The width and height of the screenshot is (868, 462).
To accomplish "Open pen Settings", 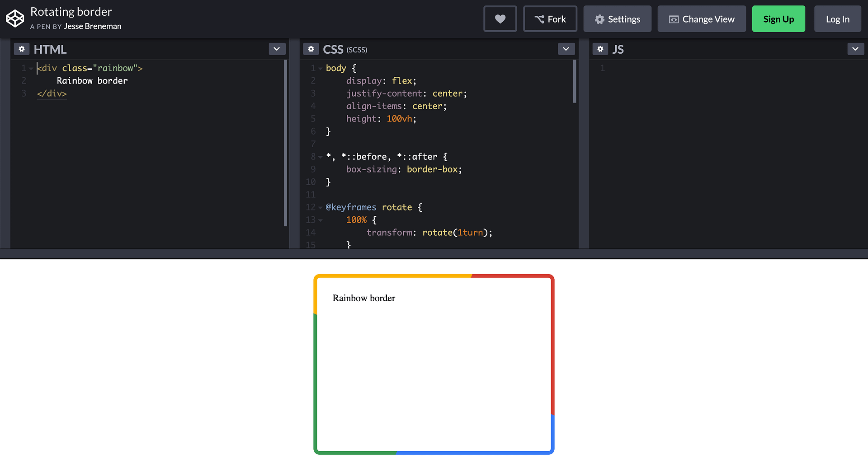I will (x=618, y=19).
